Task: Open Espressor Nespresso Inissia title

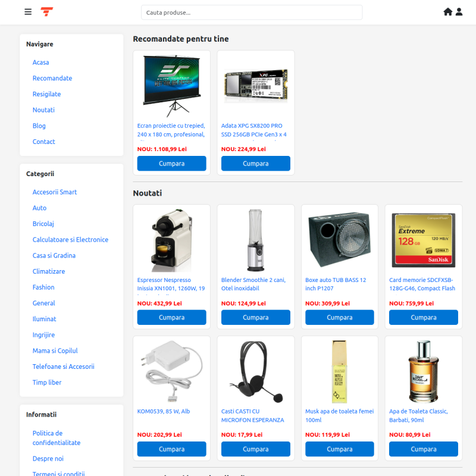Action: tap(171, 284)
